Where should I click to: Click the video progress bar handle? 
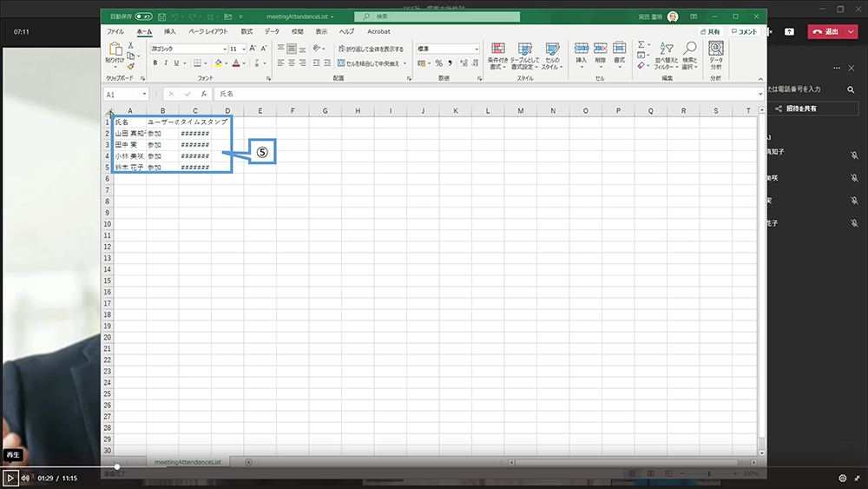coord(117,466)
